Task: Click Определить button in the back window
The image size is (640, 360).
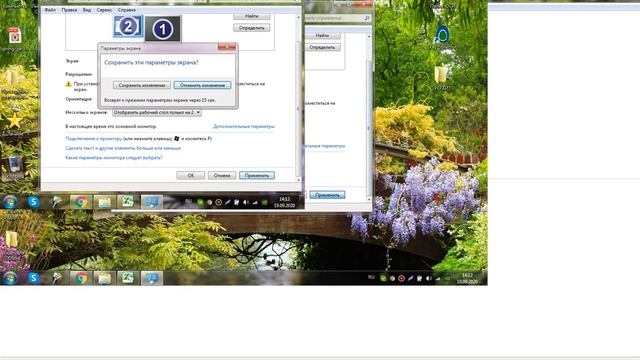Action: pos(322,47)
